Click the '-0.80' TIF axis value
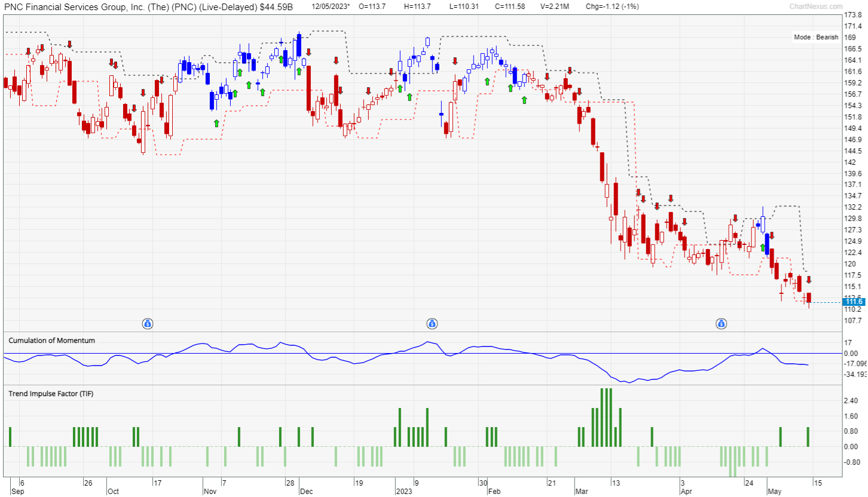 coord(851,462)
